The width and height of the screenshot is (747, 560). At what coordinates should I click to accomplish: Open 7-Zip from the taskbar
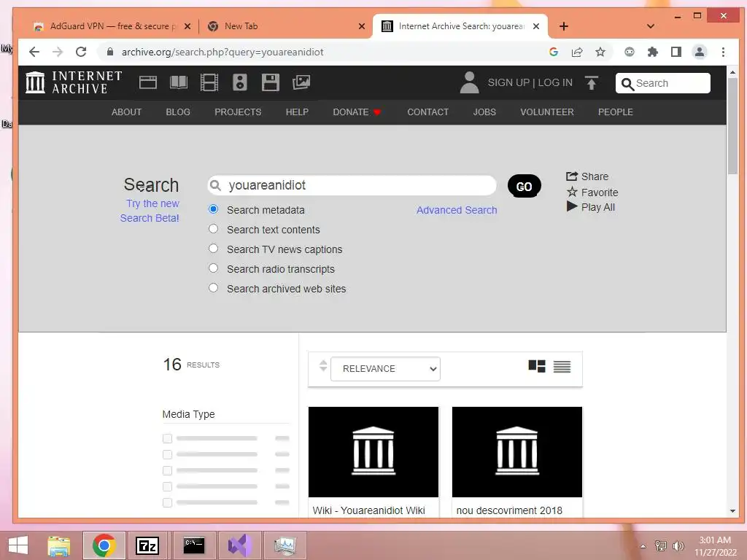(147, 545)
